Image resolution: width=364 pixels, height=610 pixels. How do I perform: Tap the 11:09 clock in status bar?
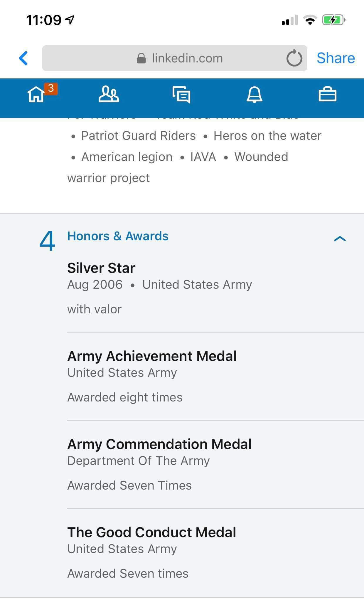point(44,20)
